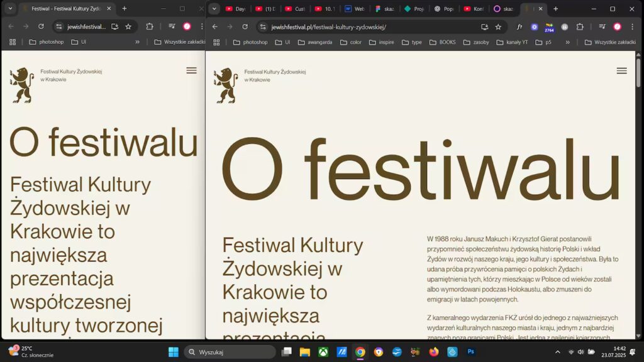This screenshot has width=644, height=362.
Task: Open the Extensions puzzle icon in the right window
Action: click(x=580, y=27)
